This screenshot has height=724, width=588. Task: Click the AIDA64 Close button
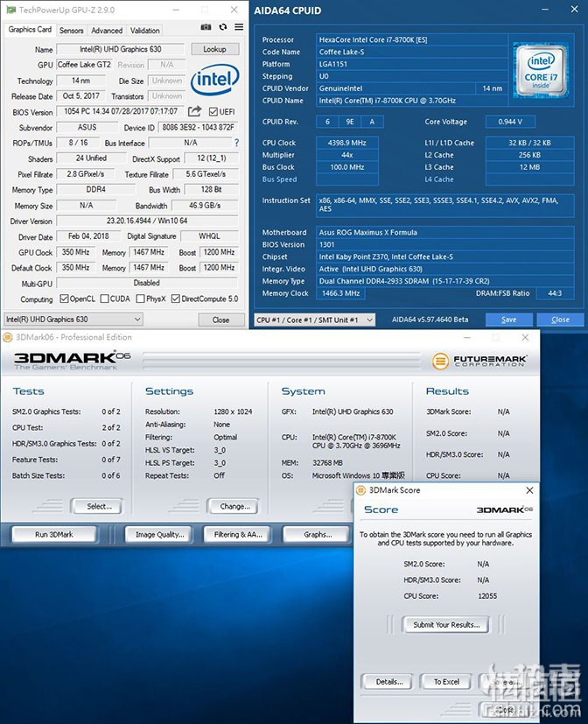coord(560,320)
